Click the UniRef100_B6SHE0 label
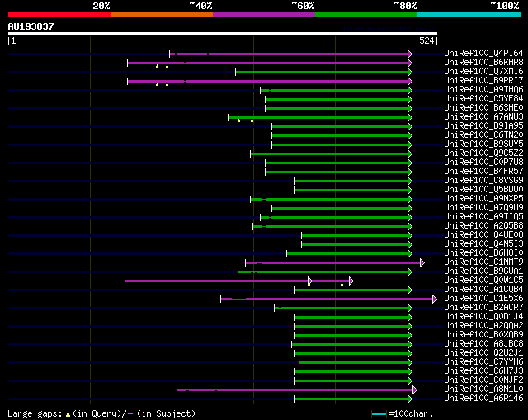 tap(483, 107)
